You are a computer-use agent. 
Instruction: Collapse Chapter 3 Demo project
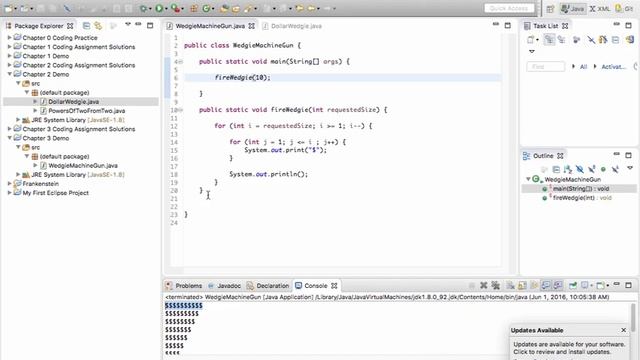pos(9,138)
